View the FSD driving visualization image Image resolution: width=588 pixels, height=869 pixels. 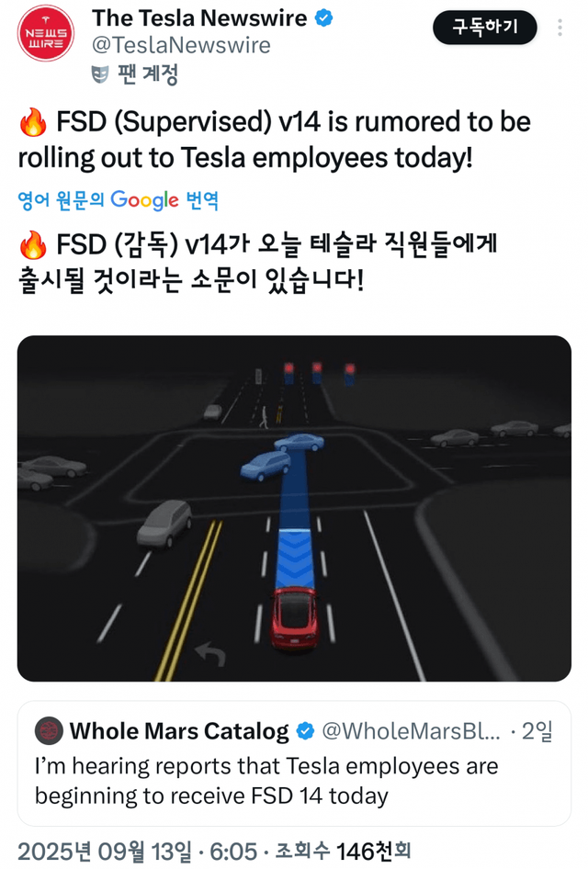[294, 508]
